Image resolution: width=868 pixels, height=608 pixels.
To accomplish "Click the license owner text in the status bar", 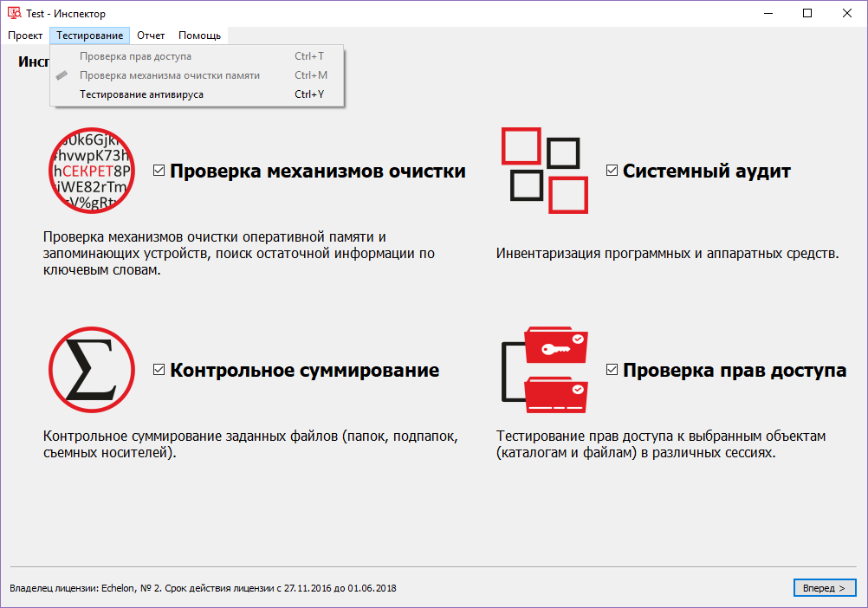I will click(203, 587).
